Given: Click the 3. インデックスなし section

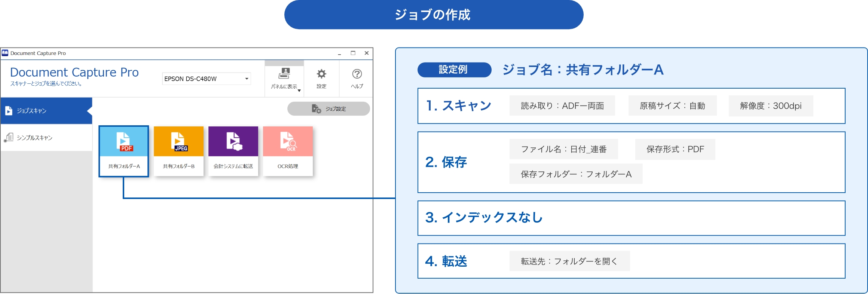Looking at the screenshot, I should tap(484, 218).
